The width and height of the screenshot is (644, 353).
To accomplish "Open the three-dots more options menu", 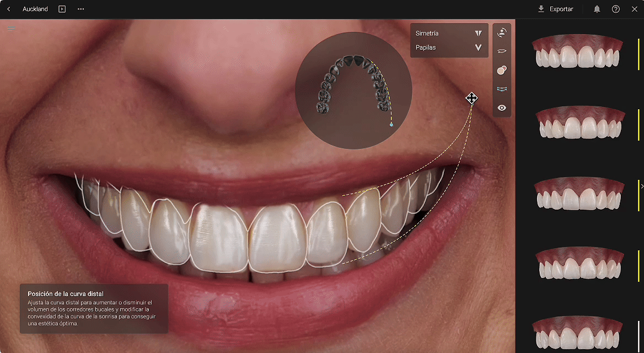I will 81,9.
